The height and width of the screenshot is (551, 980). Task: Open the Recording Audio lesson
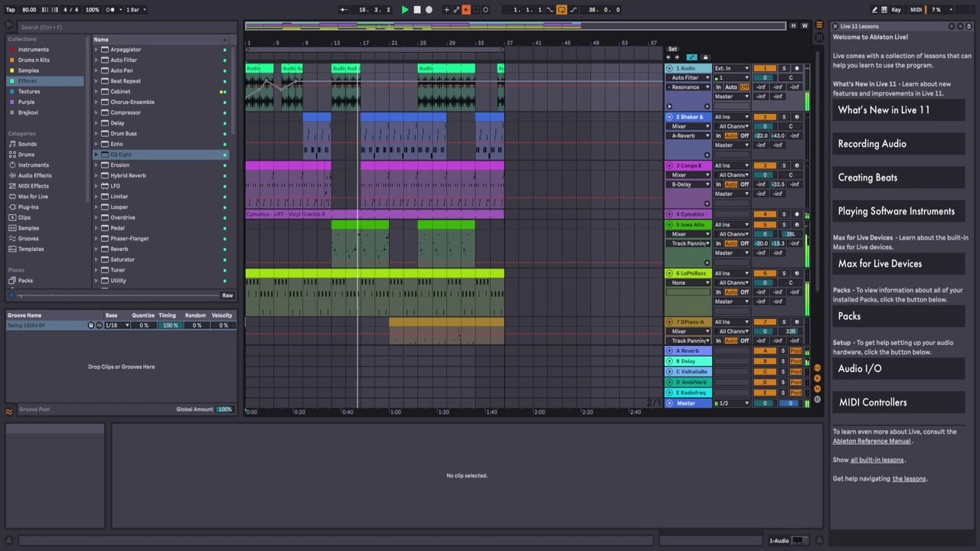point(899,144)
